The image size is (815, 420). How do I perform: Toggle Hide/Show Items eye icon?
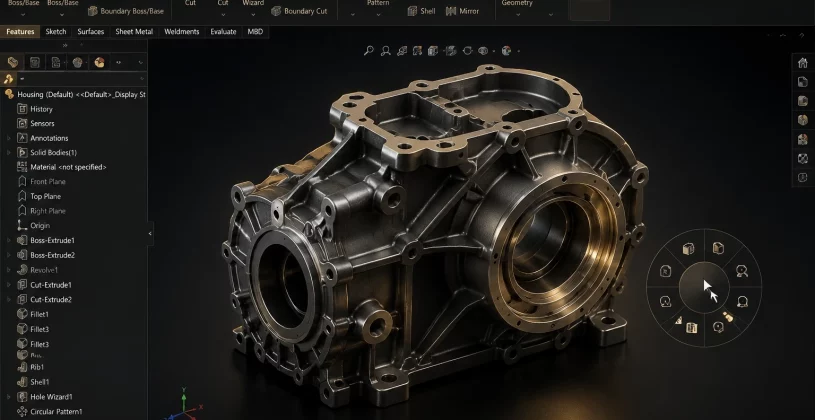click(483, 50)
